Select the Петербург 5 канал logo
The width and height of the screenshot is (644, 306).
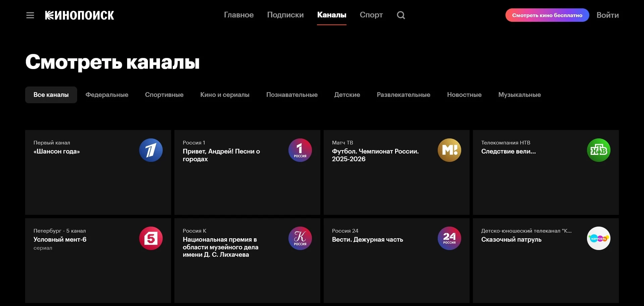pyautogui.click(x=151, y=238)
